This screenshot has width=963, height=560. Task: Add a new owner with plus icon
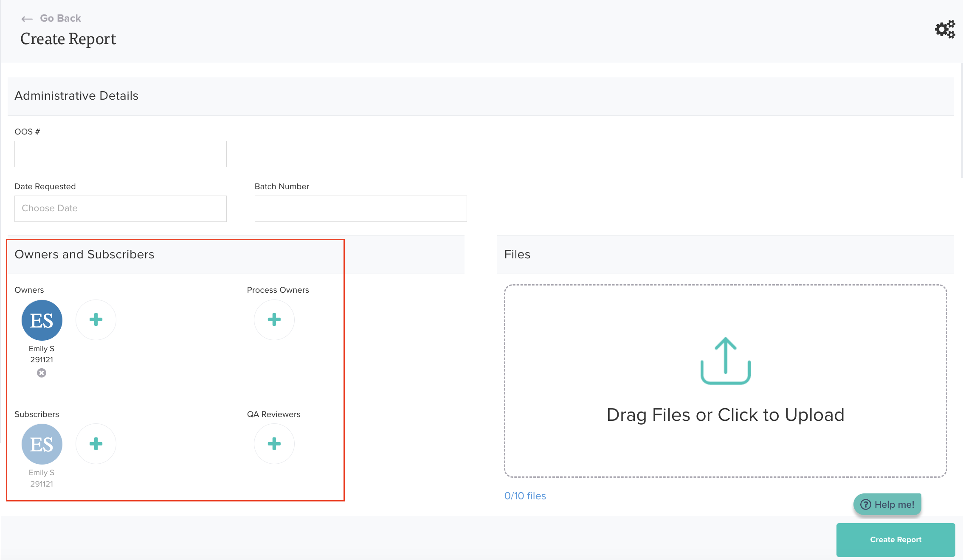coord(96,320)
